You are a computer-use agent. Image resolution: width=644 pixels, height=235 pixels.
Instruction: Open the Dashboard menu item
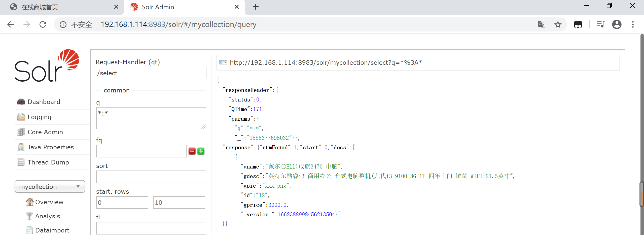(44, 102)
